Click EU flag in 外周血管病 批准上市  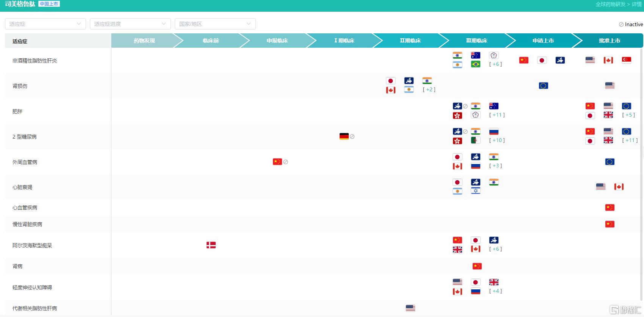[x=610, y=162]
